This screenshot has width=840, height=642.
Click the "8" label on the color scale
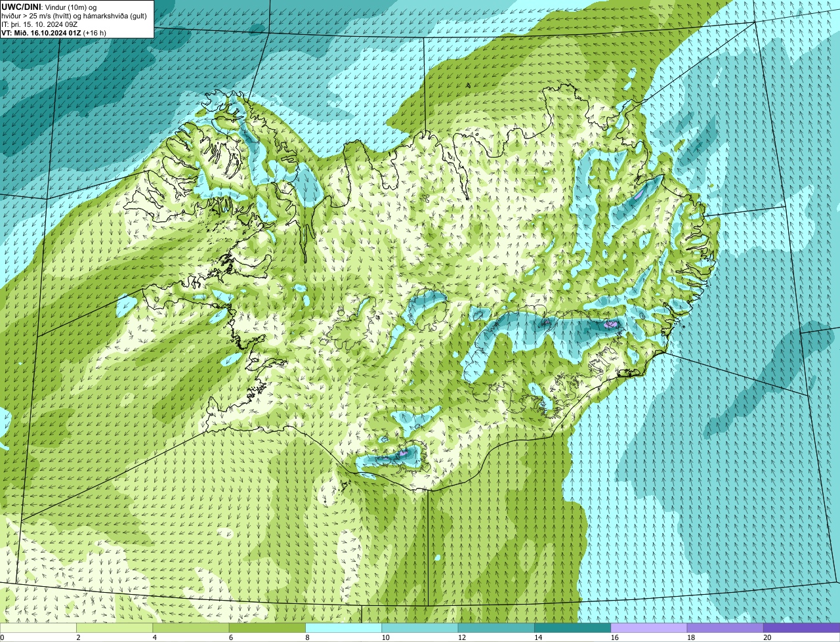[307, 637]
